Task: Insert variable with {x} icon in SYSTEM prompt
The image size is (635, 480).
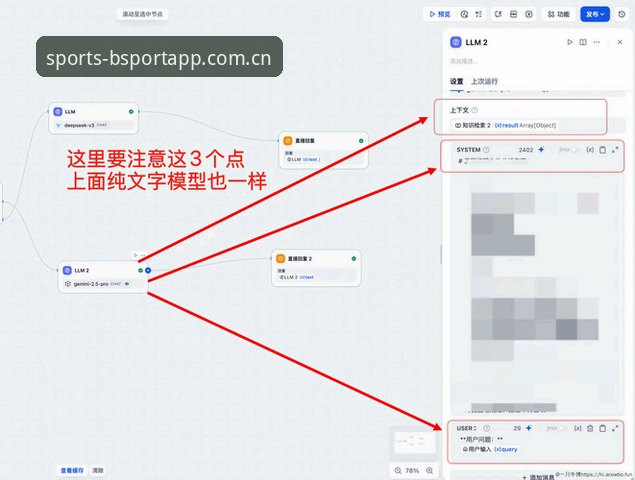Action: tap(590, 150)
